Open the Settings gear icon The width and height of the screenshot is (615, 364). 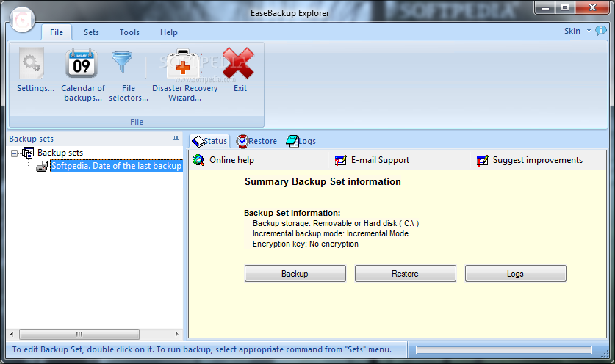32,63
